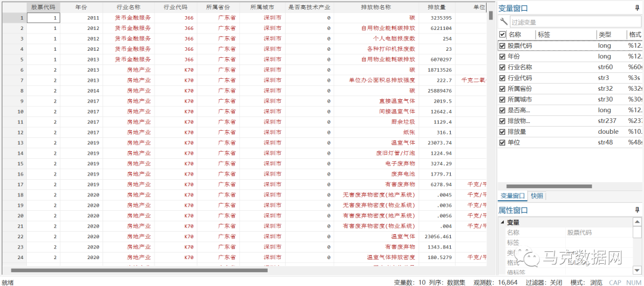Click the 直接温室气体 cell
This screenshot has height=286, width=644.
tap(376, 102)
